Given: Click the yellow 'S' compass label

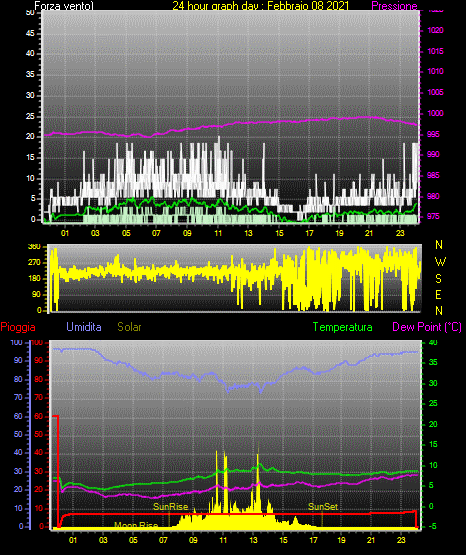Looking at the screenshot, I should tap(438, 279).
